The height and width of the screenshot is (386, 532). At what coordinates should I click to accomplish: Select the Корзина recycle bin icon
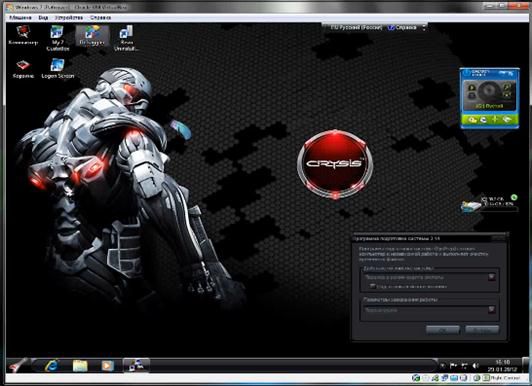(23, 69)
